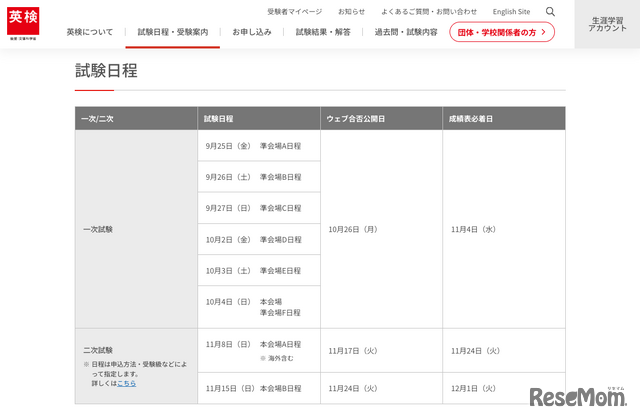Click 団体・学校関係者の方 button
This screenshot has height=420, width=640.
(x=502, y=32)
